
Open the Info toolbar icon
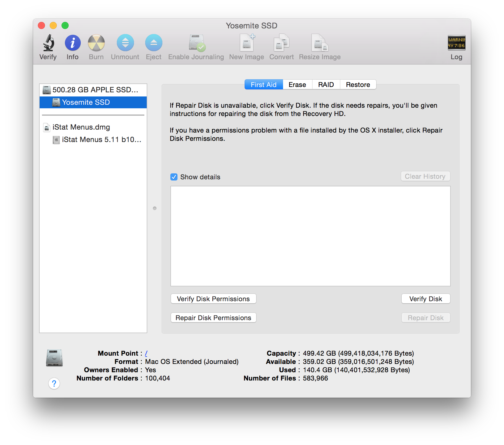pyautogui.click(x=73, y=43)
